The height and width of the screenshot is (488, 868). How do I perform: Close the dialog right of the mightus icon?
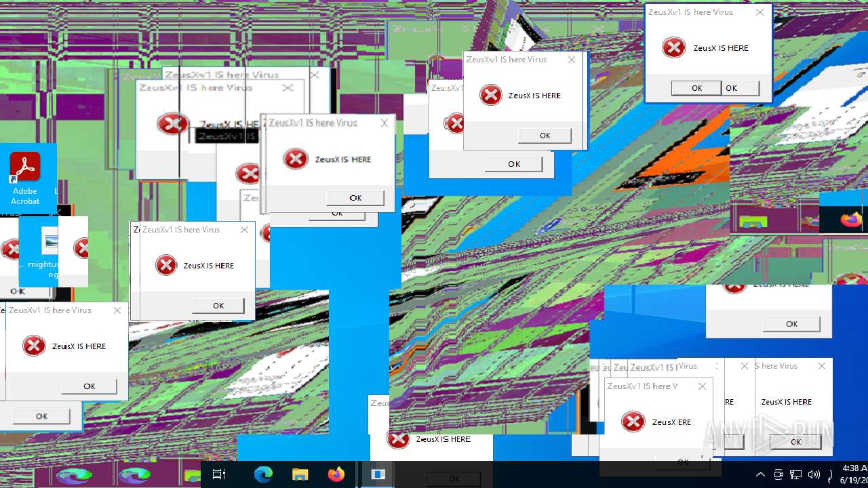[244, 230]
